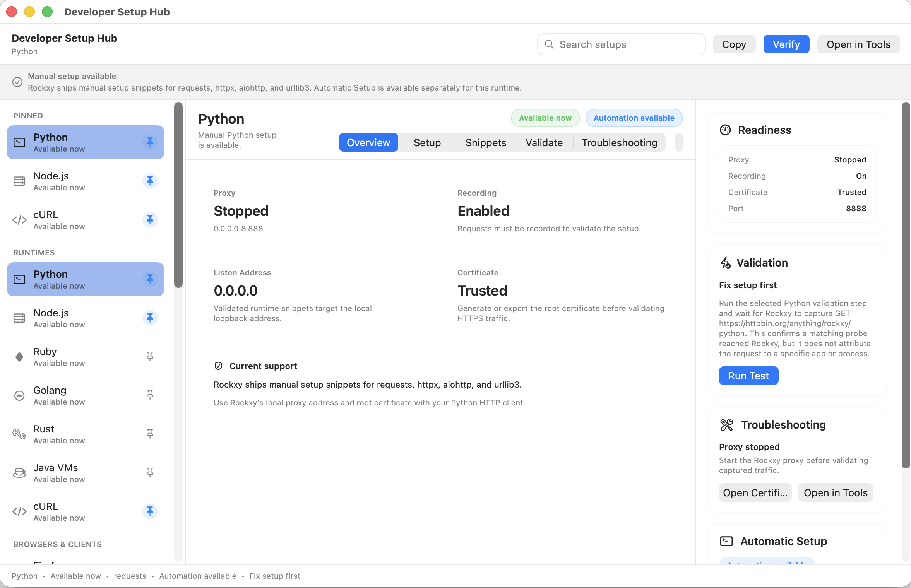Viewport: 911px width, 588px height.
Task: Pin the Rust runtime
Action: click(x=149, y=434)
